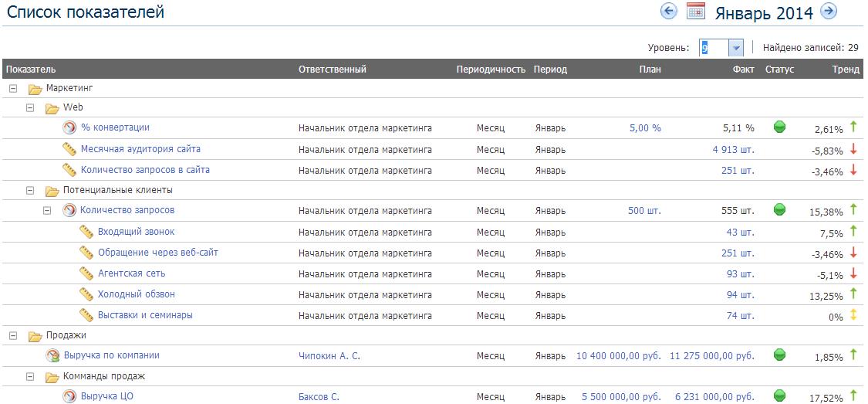Go to previous month with left arrow

[670, 11]
